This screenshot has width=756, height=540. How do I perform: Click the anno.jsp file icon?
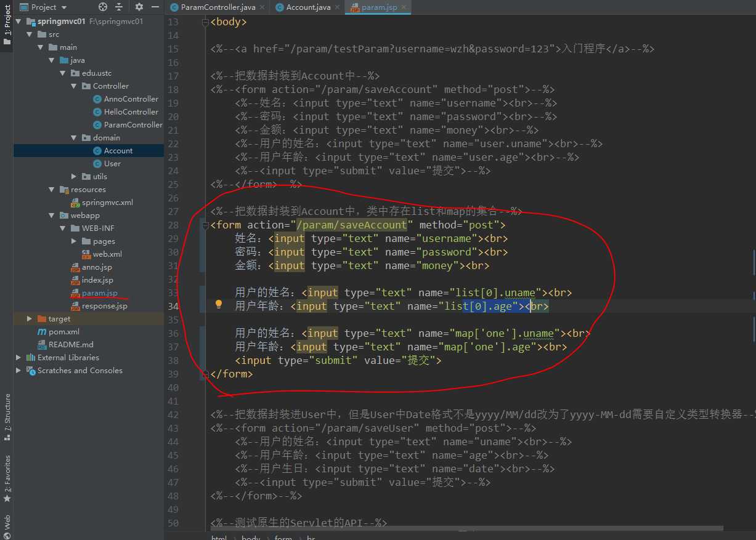[75, 267]
